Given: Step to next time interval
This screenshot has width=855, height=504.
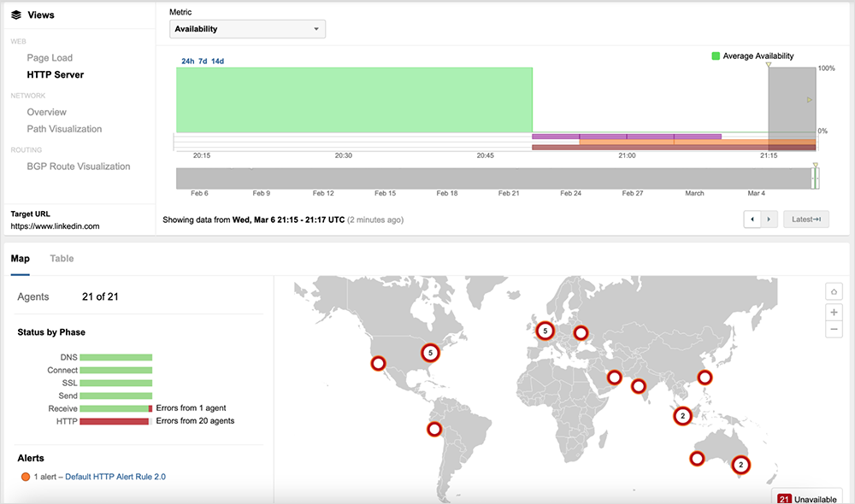Looking at the screenshot, I should (769, 220).
